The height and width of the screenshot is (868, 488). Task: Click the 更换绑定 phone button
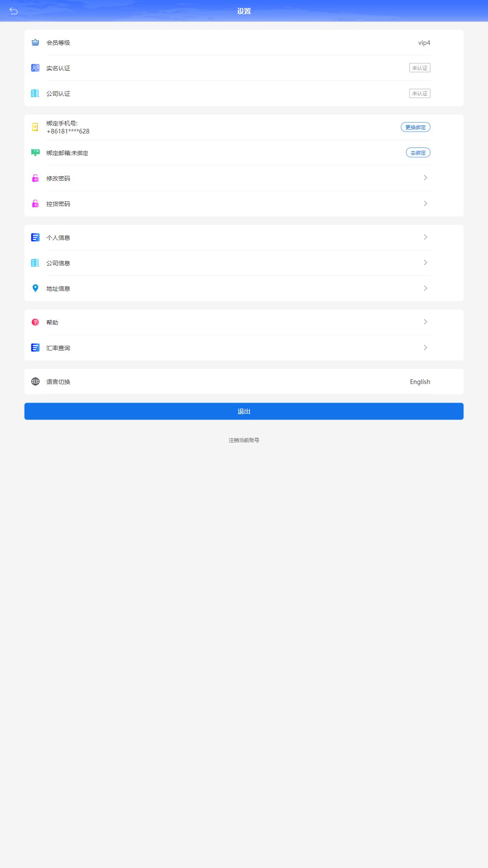pyautogui.click(x=416, y=127)
